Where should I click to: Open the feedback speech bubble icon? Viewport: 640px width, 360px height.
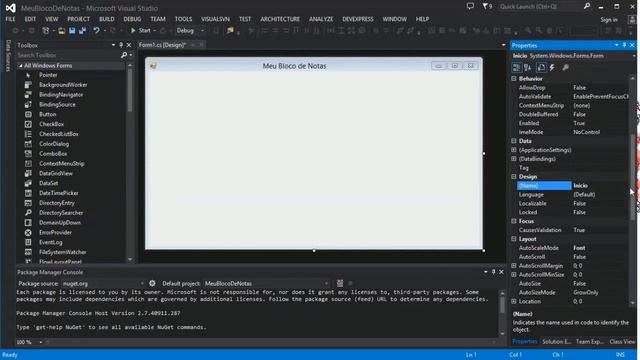coord(470,7)
